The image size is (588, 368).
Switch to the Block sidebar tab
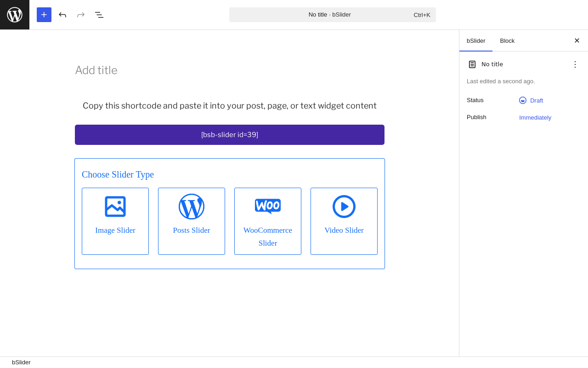(507, 40)
